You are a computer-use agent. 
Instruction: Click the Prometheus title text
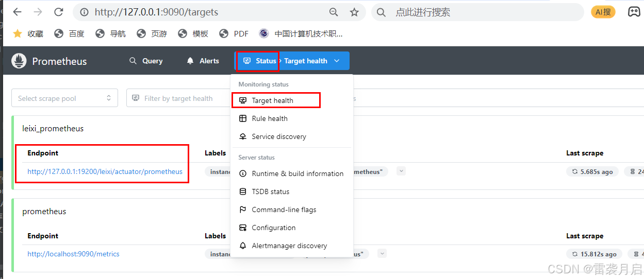tap(59, 61)
